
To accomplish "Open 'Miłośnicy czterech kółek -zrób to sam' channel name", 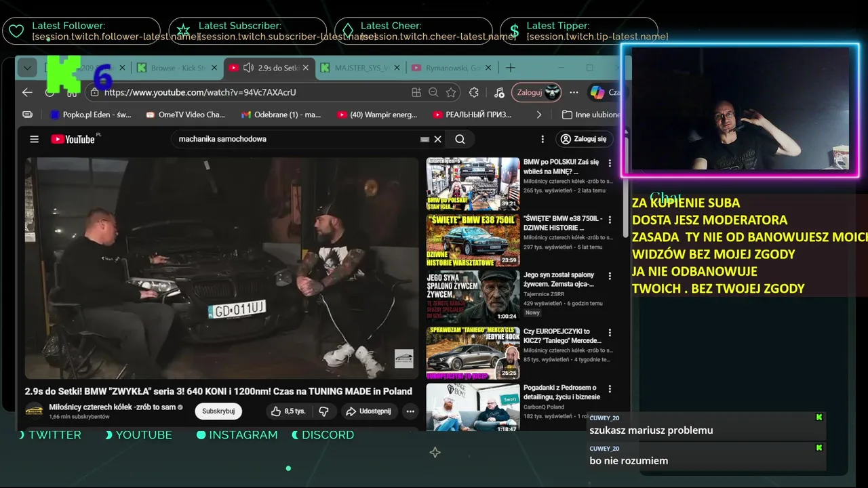I will (113, 407).
